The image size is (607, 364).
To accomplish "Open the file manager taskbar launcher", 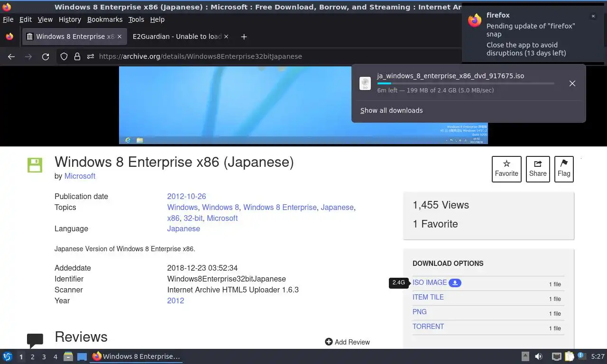I will click(x=68, y=356).
